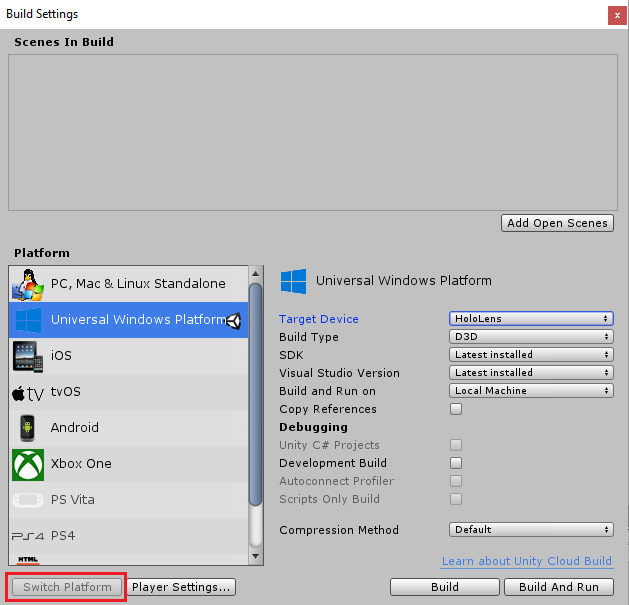
Task: Choose the iOS platform row
Action: click(128, 356)
